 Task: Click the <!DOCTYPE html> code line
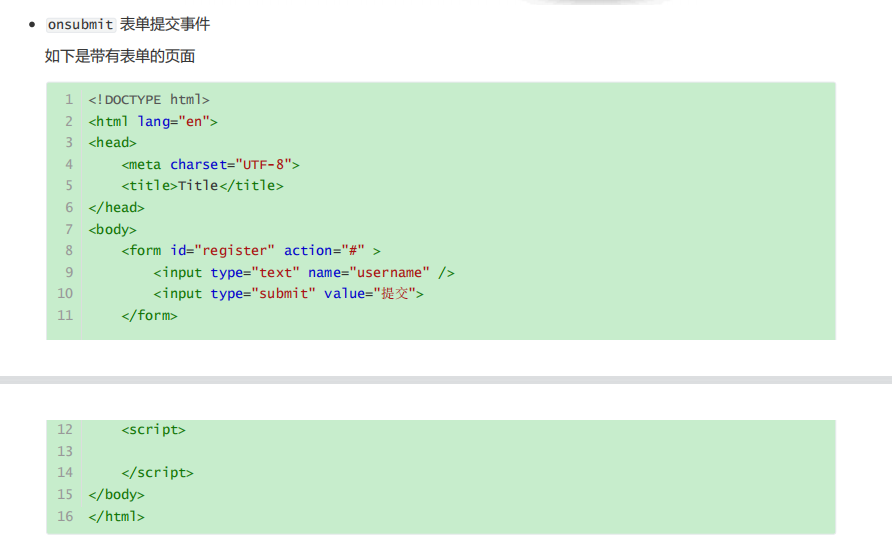click(149, 100)
